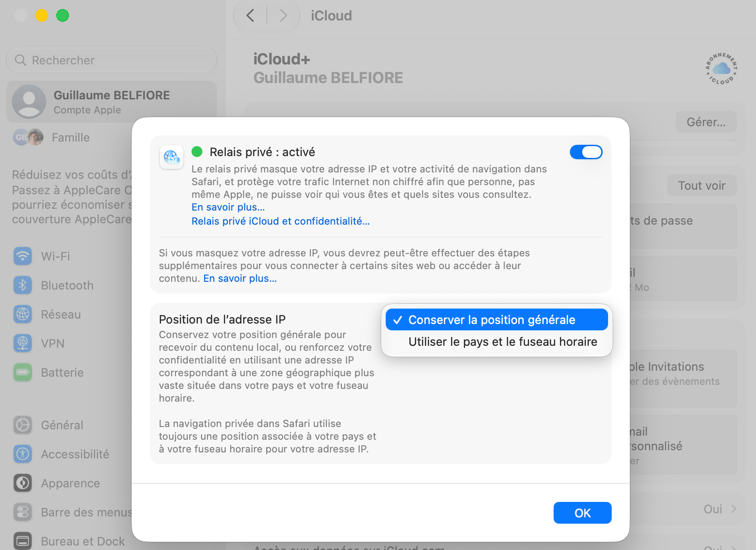The image size is (756, 550).
Task: Open Relais privé iCloud et confidentialité link
Action: pos(280,221)
